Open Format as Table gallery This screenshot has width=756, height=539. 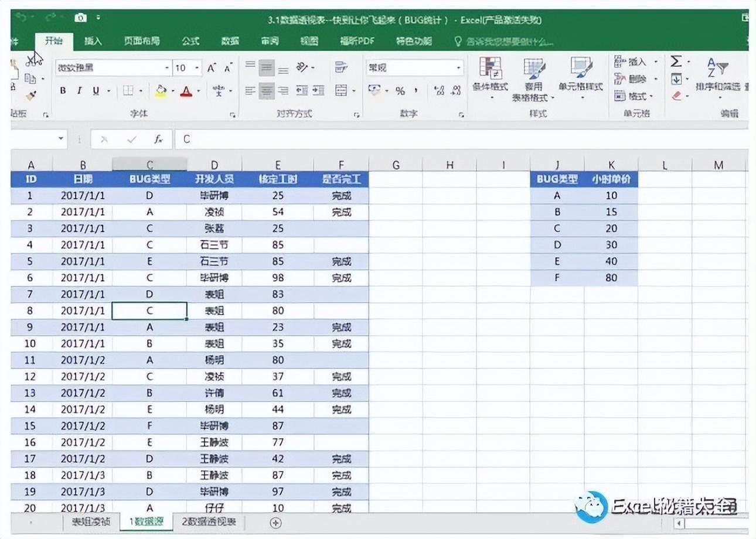point(533,79)
